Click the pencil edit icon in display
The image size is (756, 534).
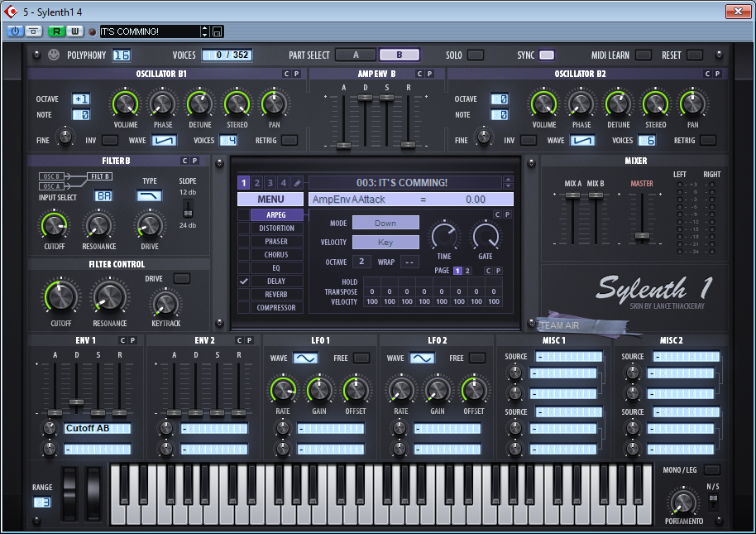[298, 183]
